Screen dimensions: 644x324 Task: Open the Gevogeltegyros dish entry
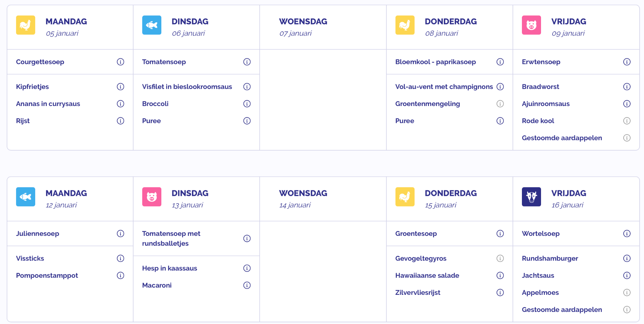[x=421, y=258]
